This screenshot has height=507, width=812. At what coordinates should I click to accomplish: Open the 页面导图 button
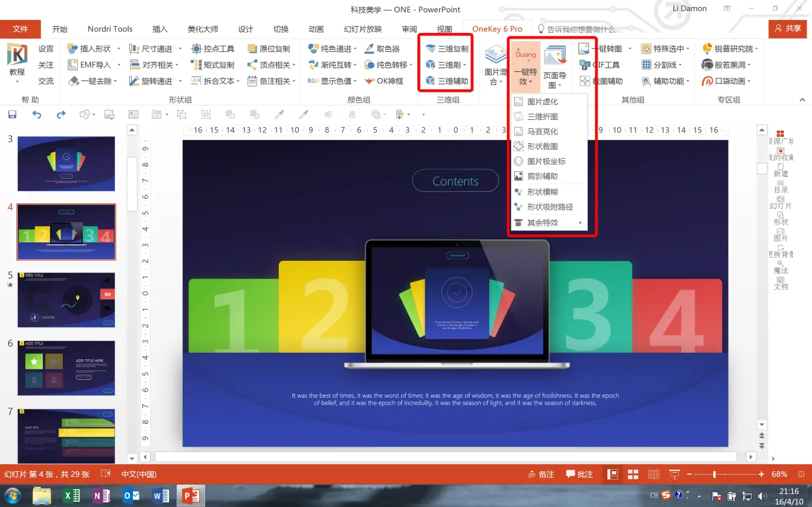pyautogui.click(x=555, y=67)
